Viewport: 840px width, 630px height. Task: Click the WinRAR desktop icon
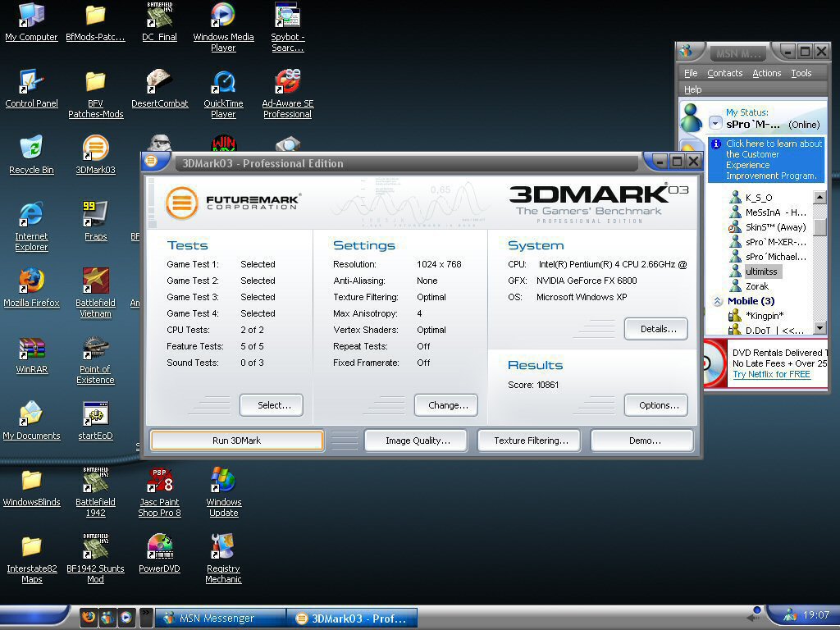[x=31, y=355]
